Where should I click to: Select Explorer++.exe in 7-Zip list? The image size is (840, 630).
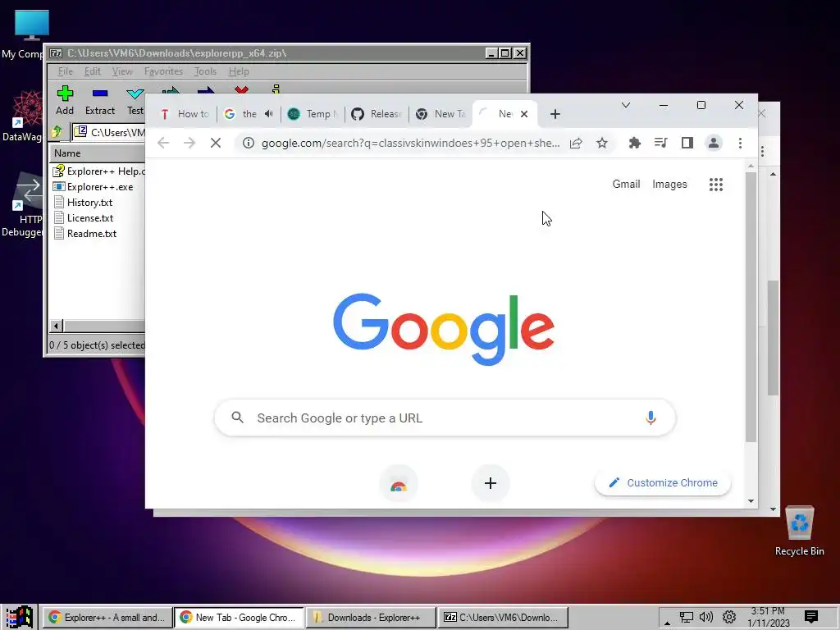94,187
